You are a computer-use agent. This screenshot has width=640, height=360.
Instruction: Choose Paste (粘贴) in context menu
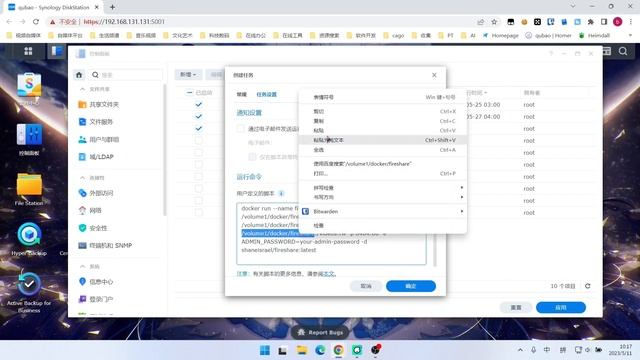[383, 131]
